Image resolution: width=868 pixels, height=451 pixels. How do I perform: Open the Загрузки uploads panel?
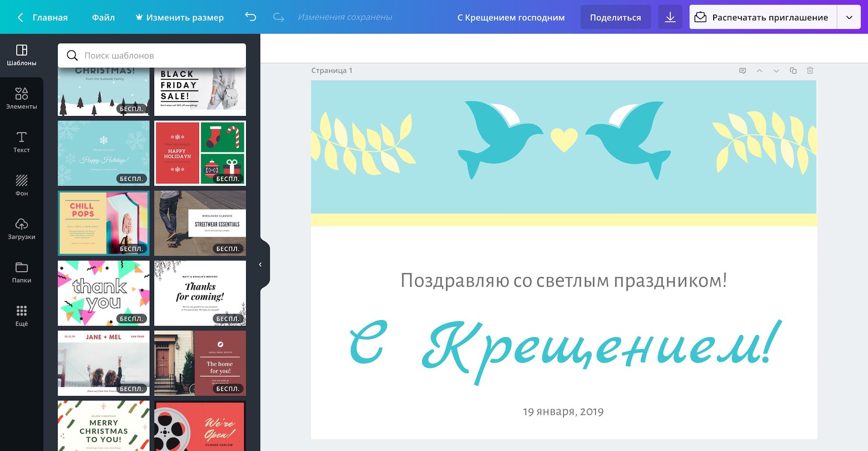click(x=21, y=229)
